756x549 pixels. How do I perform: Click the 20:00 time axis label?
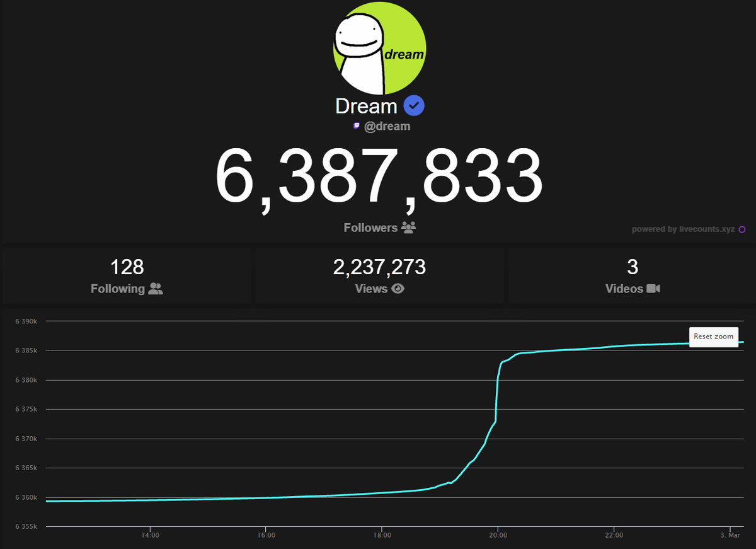click(x=498, y=536)
